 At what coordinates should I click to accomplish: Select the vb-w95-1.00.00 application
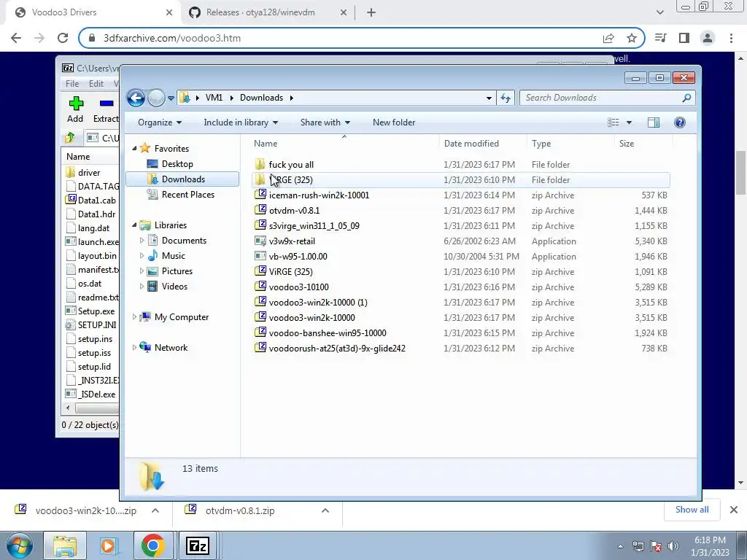(461, 256)
